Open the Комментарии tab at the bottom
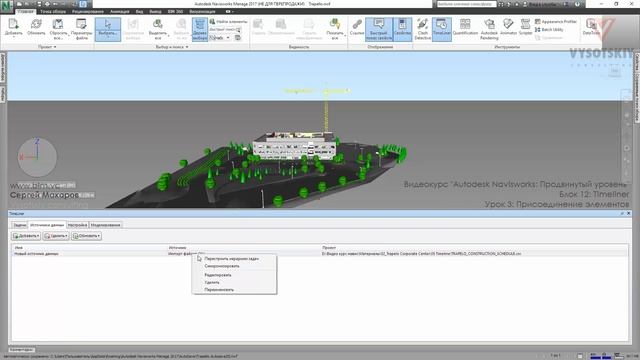The height and width of the screenshot is (360, 640). (22, 350)
